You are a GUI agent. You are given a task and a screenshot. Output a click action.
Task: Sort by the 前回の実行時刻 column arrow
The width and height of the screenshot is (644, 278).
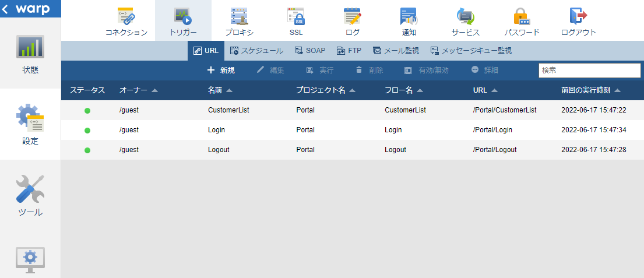coord(617,90)
